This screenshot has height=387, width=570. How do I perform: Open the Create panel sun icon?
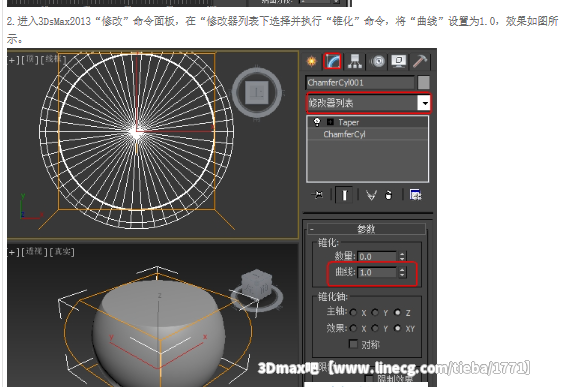(x=312, y=61)
